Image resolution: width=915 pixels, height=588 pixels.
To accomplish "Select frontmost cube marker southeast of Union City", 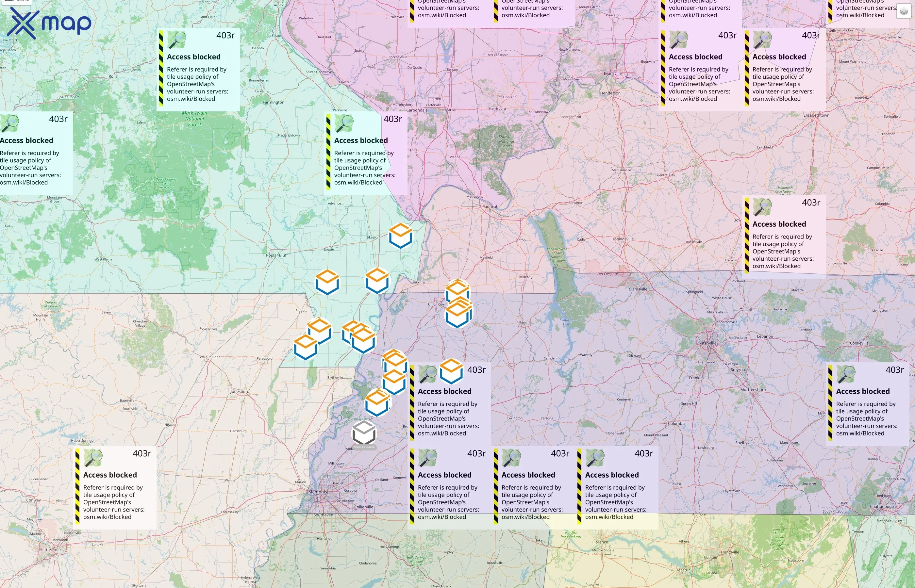I will point(457,315).
